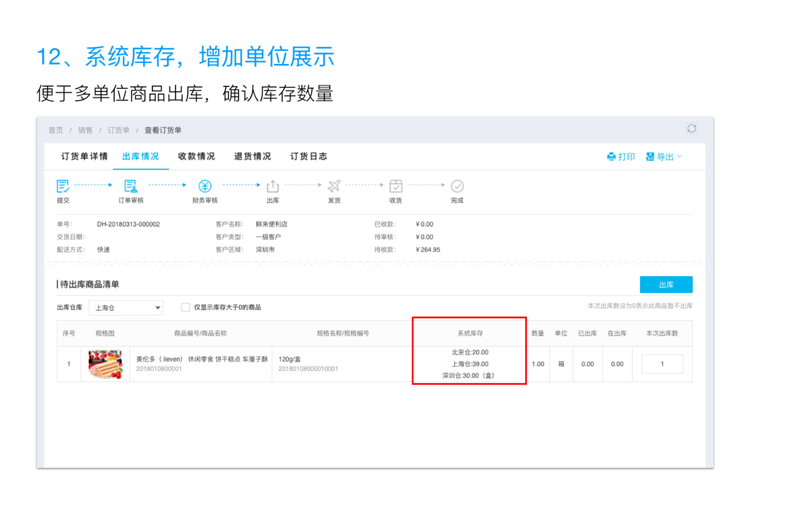Click the 提交 step icon

point(63,186)
